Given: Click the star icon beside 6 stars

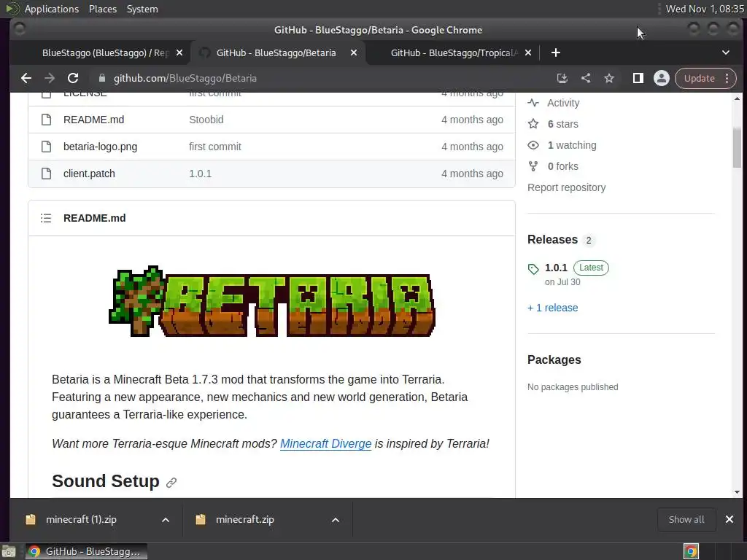Looking at the screenshot, I should pos(533,124).
